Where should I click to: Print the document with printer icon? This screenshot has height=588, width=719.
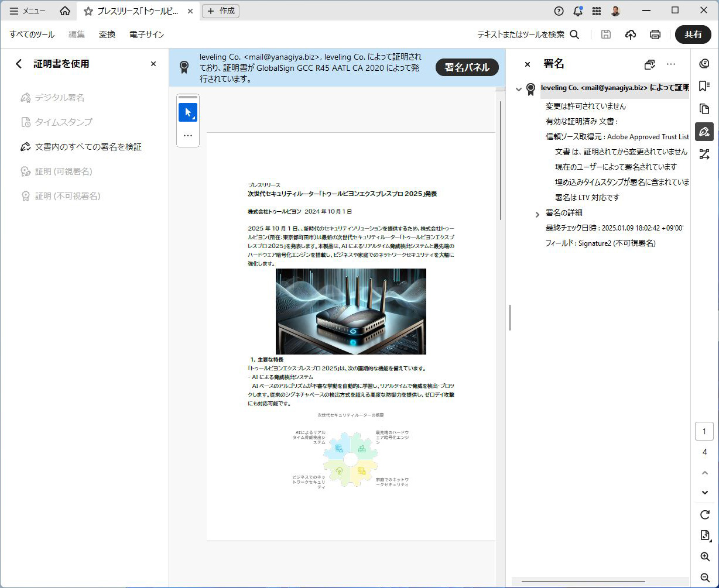(x=655, y=35)
